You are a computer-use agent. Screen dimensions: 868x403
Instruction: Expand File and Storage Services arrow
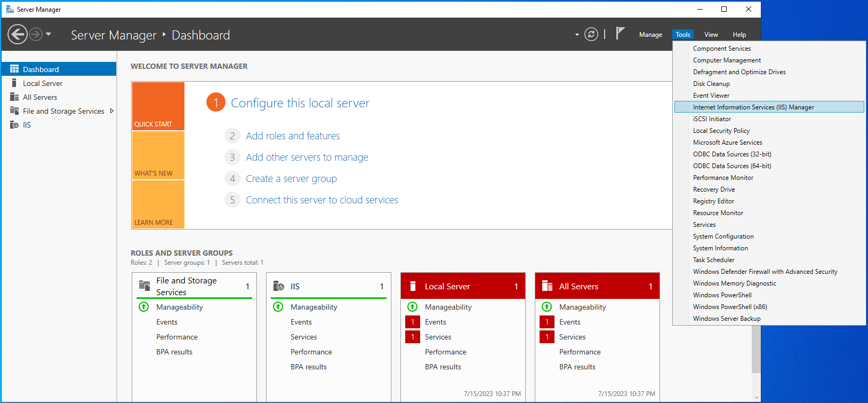[x=111, y=111]
